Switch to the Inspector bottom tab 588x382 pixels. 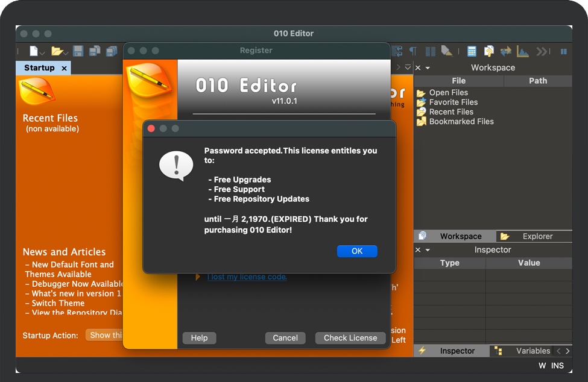tap(452, 351)
